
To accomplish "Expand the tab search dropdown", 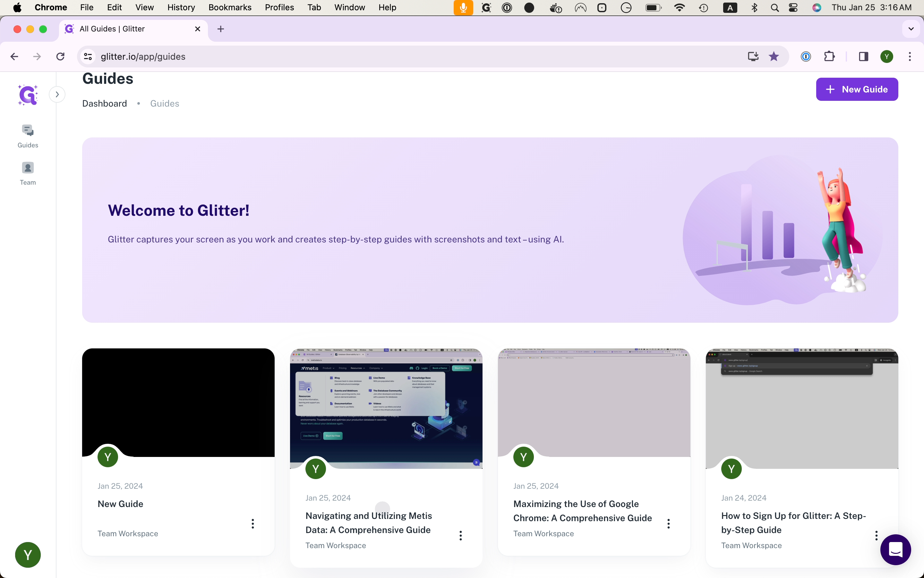I will click(x=911, y=29).
